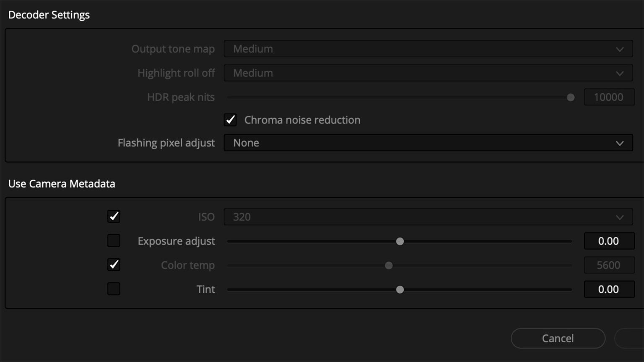This screenshot has width=644, height=362.
Task: Select the Exposure adjust value field
Action: (x=609, y=241)
